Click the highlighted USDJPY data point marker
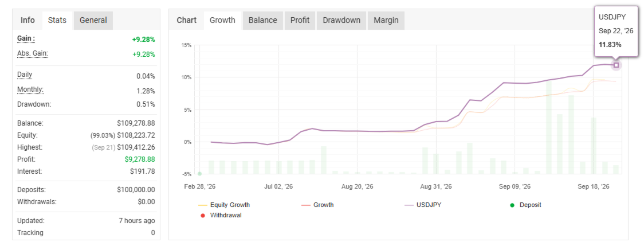The image size is (644, 246). (616, 65)
